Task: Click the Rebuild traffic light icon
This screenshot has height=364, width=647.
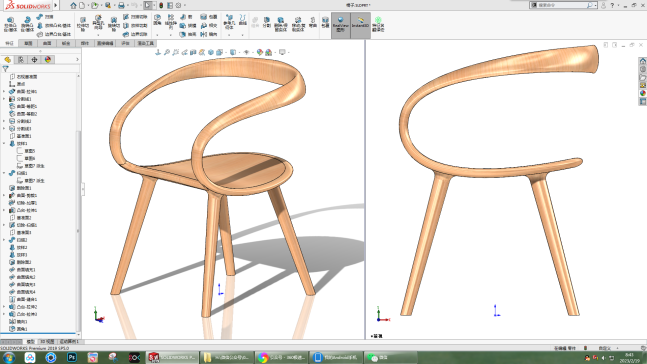Action: [x=161, y=5]
